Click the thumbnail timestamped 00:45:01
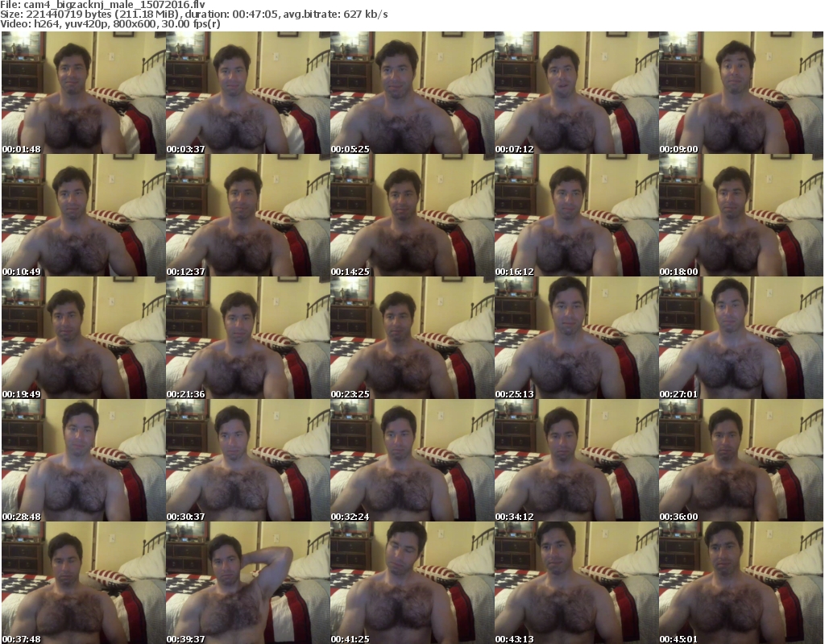This screenshot has width=825, height=644. point(741,583)
